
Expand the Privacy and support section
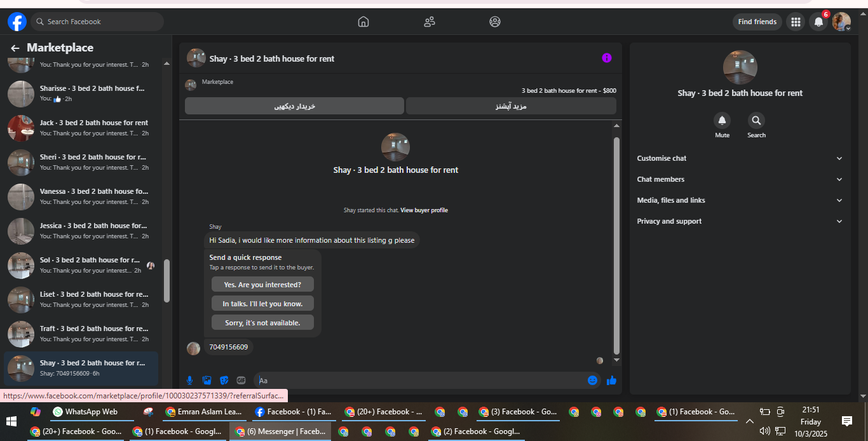[x=740, y=221]
